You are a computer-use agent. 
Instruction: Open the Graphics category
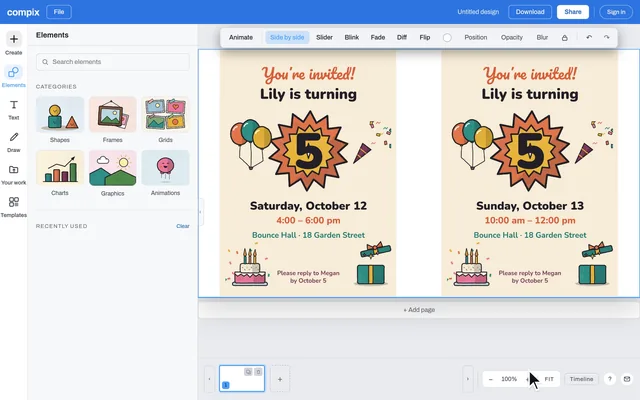click(113, 173)
